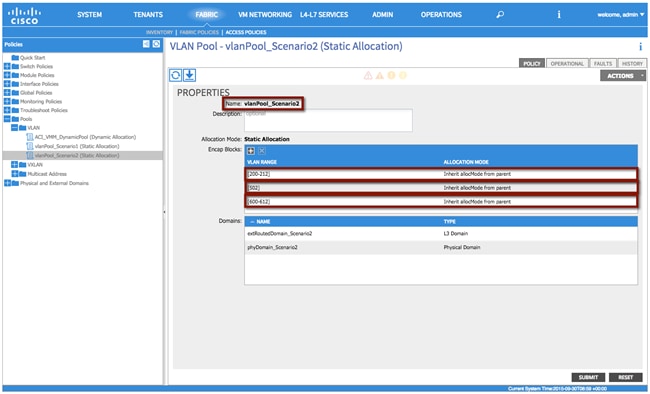Download the VLAN pool configuration
Image resolution: width=650 pixels, height=394 pixels.
tap(189, 75)
